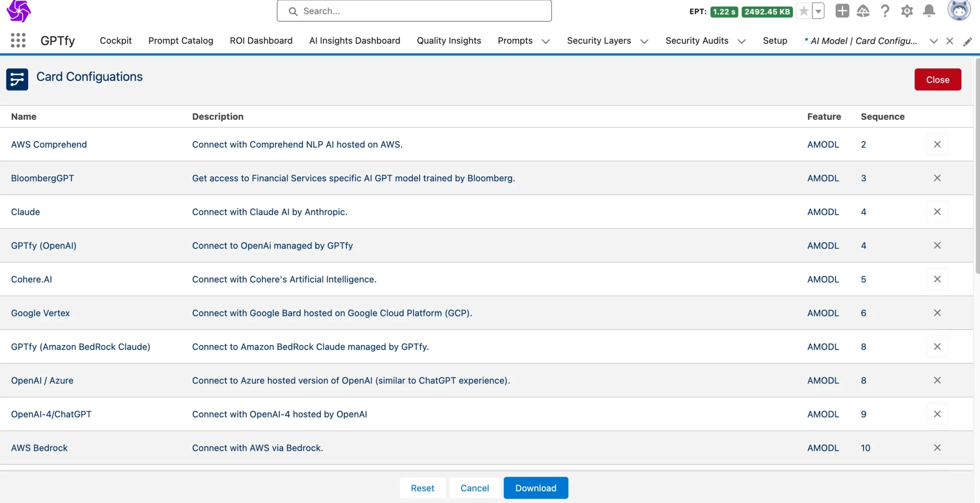
Task: Remove the OpenAI / Azure row
Action: coord(937,380)
